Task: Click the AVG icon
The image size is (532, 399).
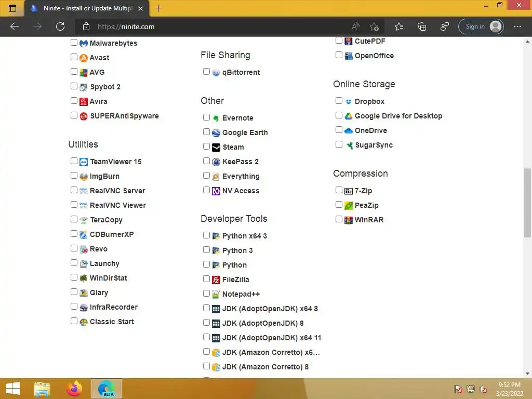Action: (84, 73)
